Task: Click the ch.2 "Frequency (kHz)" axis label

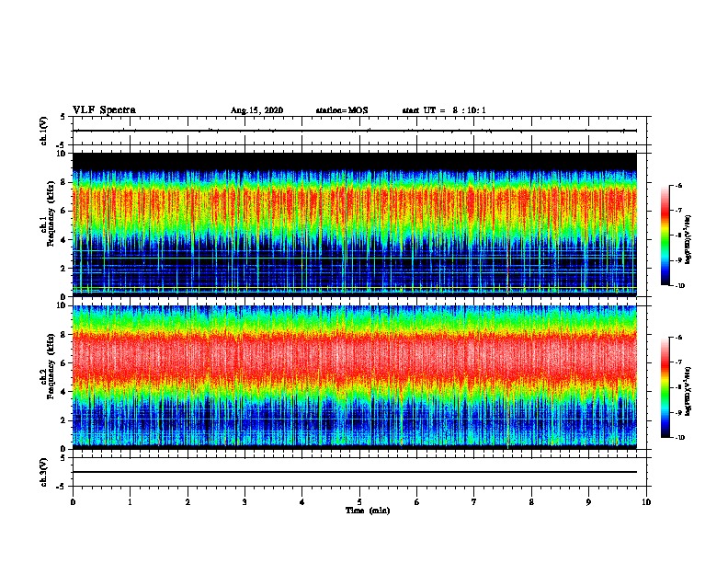Action: pos(51,366)
